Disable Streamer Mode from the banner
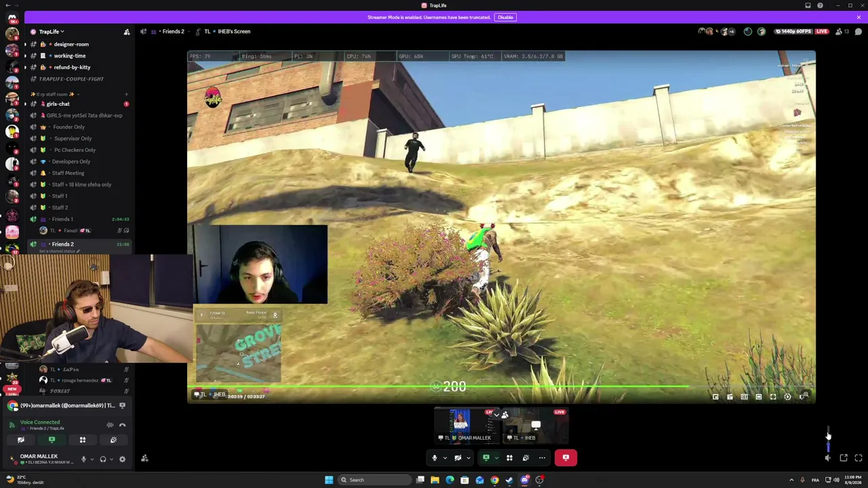868x488 pixels. (x=505, y=17)
